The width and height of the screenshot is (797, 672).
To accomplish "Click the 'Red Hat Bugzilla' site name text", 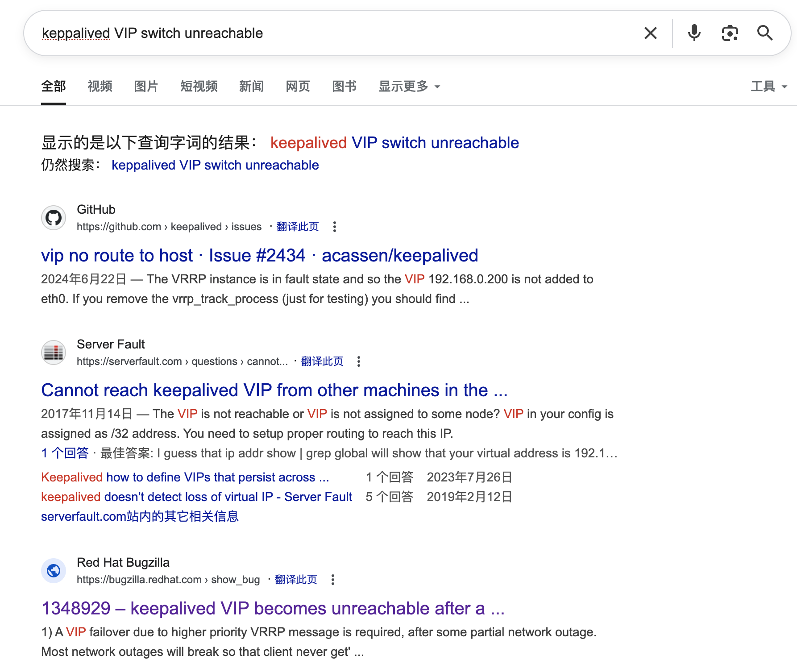I will (123, 563).
